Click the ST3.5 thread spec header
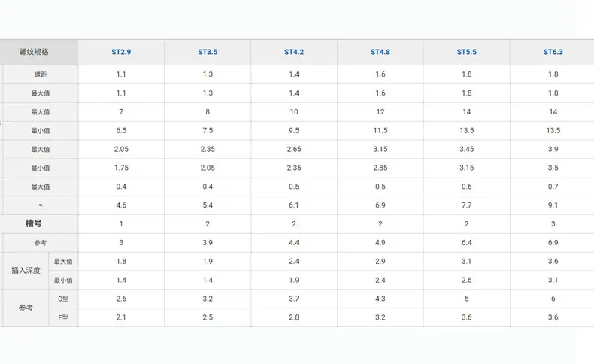This screenshot has height=364, width=594. (x=208, y=52)
